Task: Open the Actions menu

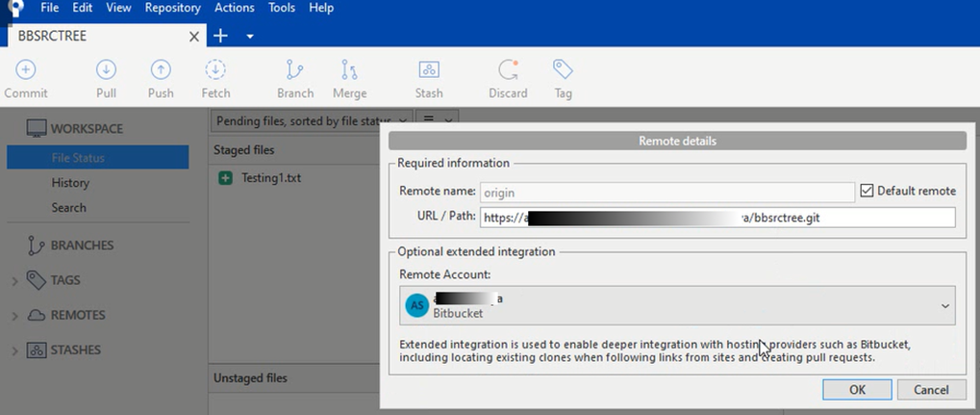Action: [x=235, y=8]
